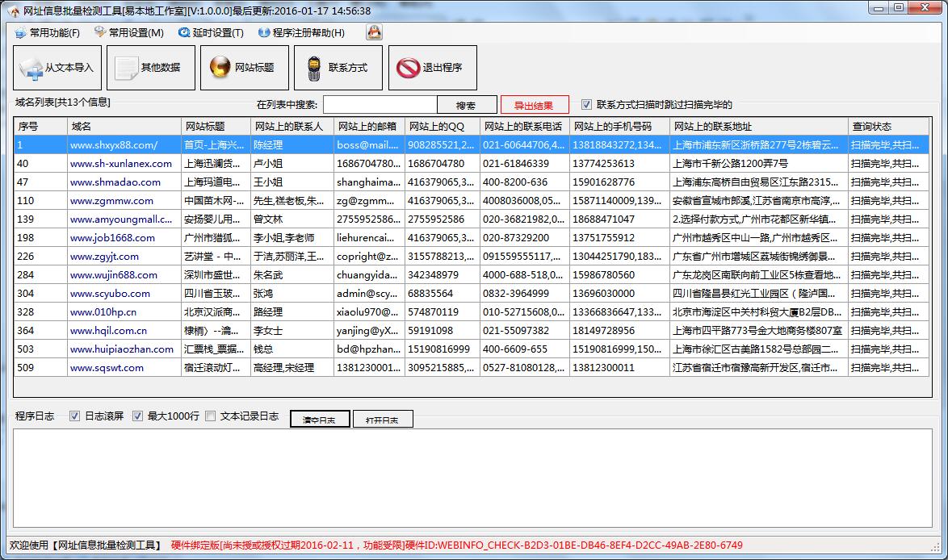948x560 pixels.
Task: Focus the 在列表中搜索 search input field
Action: coord(380,105)
